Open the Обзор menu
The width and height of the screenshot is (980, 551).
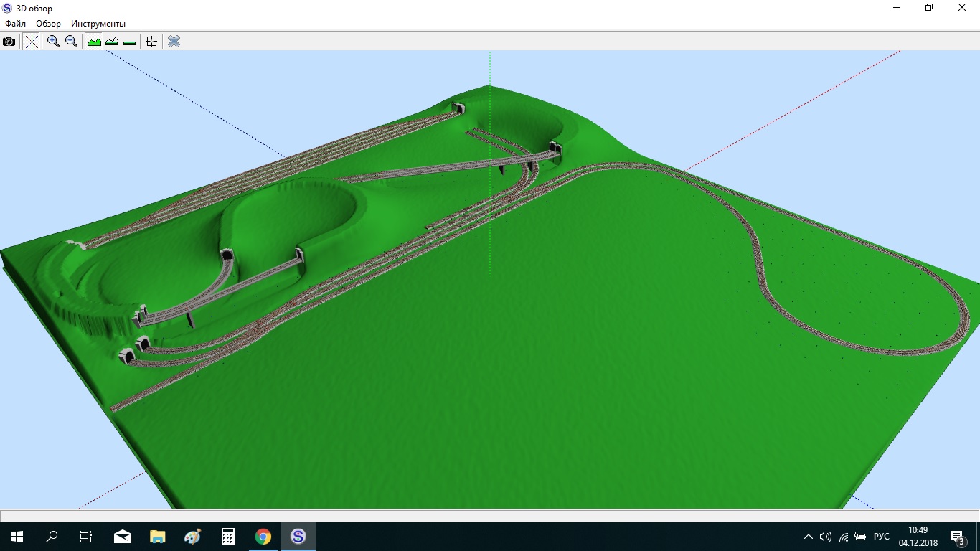coord(48,24)
